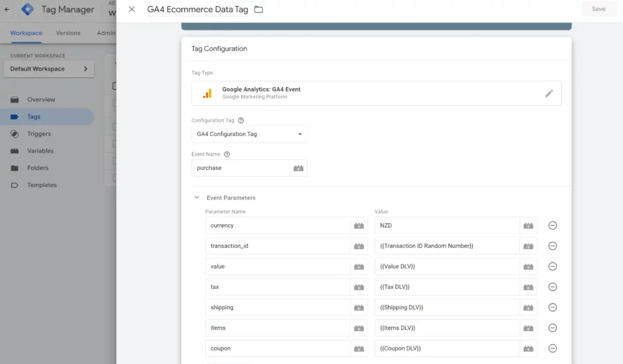Viewport: 623px width, 364px height.
Task: Open variable picker for Transaction ID Random Number value
Action: [x=528, y=246]
